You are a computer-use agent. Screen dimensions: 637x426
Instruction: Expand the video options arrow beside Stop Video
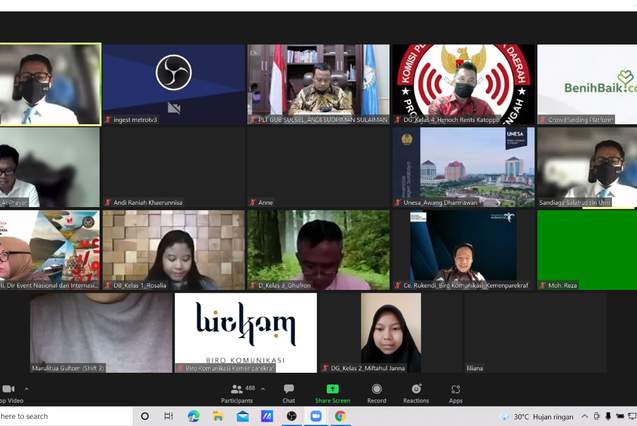(27, 388)
